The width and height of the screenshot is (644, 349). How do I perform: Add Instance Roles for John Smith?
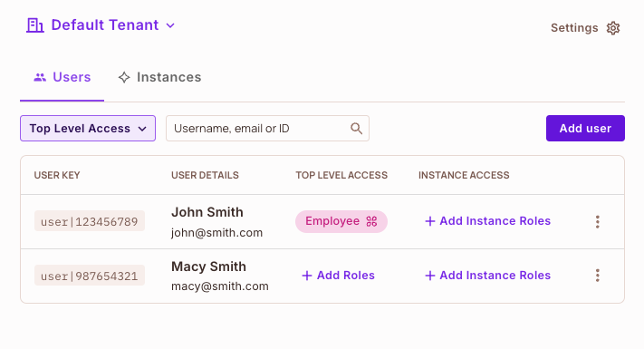point(487,221)
